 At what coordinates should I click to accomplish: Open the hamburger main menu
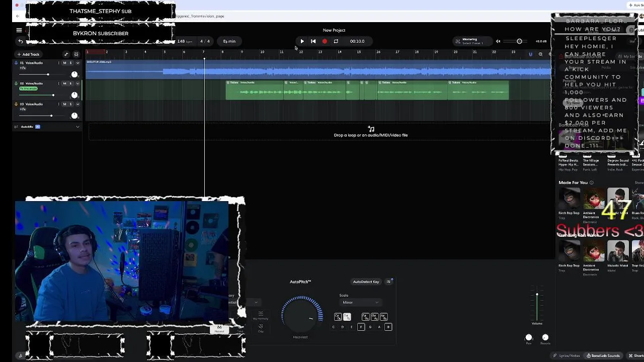[x=19, y=30]
